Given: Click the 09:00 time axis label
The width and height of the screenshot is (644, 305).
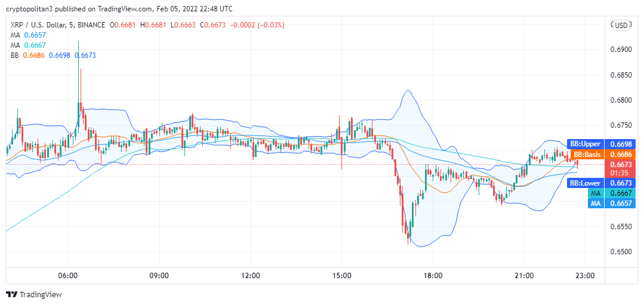Looking at the screenshot, I should click(x=159, y=275).
